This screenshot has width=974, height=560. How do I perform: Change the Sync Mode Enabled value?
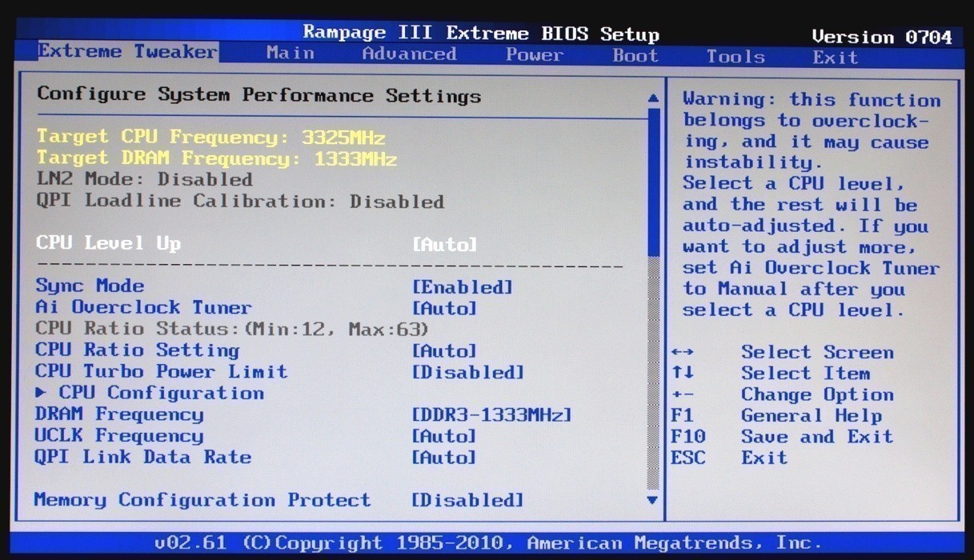coord(463,287)
